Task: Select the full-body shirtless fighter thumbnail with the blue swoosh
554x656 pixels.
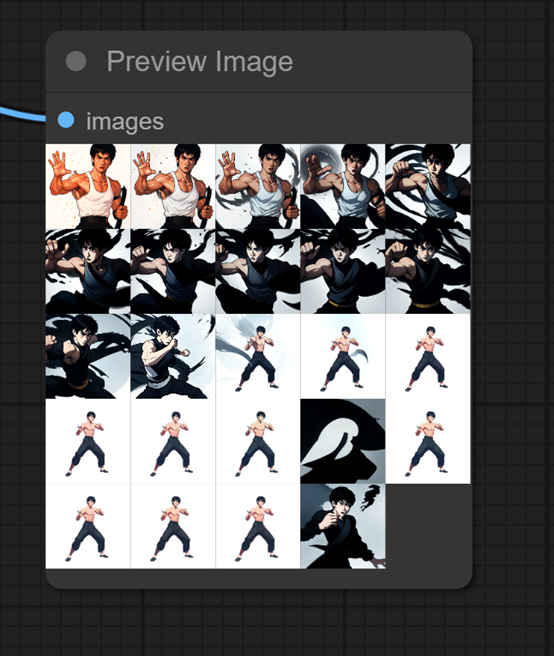Action: (x=258, y=356)
